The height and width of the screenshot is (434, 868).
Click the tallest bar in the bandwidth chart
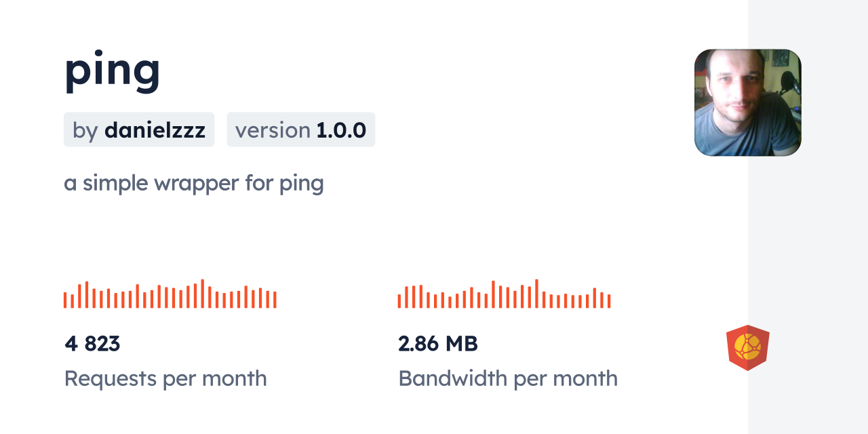coord(536,294)
